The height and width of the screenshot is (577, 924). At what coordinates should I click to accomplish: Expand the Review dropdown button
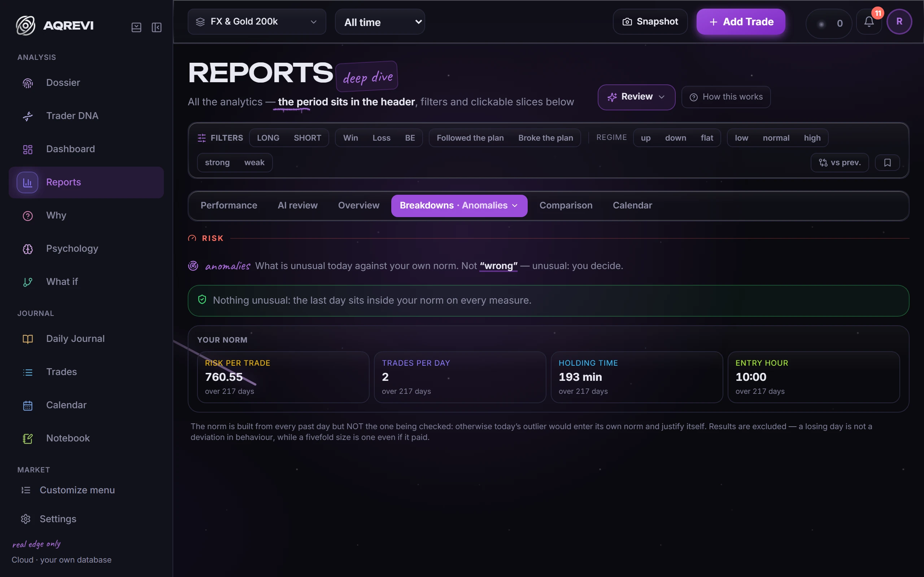[x=636, y=97]
